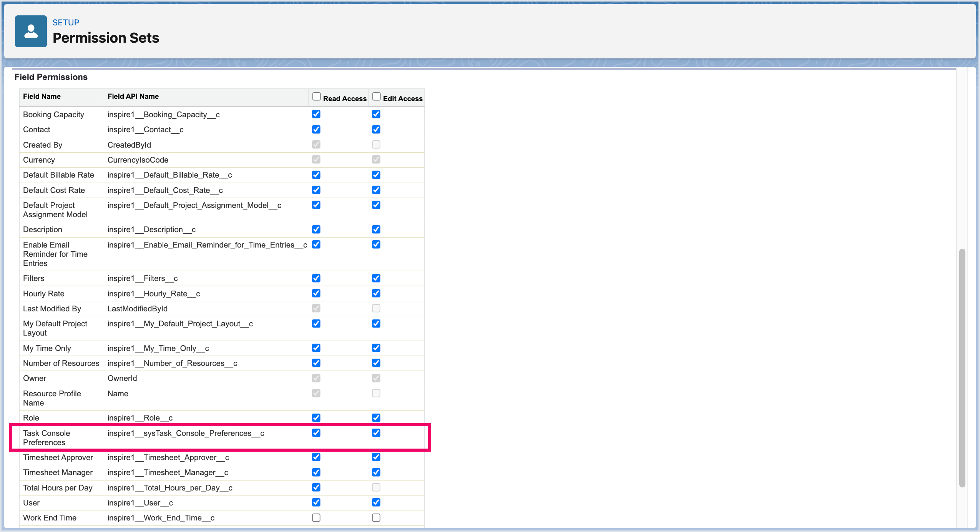Uncheck Read Access for Booking Capacity
The width and height of the screenshot is (980, 532).
click(316, 114)
